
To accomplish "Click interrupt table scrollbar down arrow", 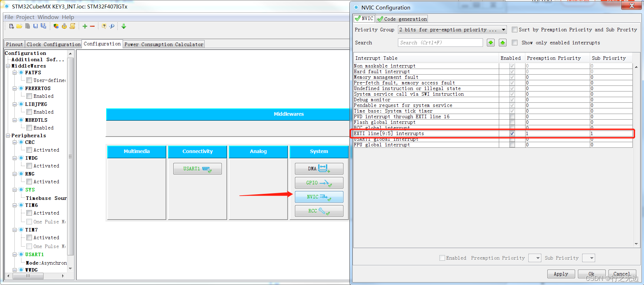I will (x=636, y=244).
